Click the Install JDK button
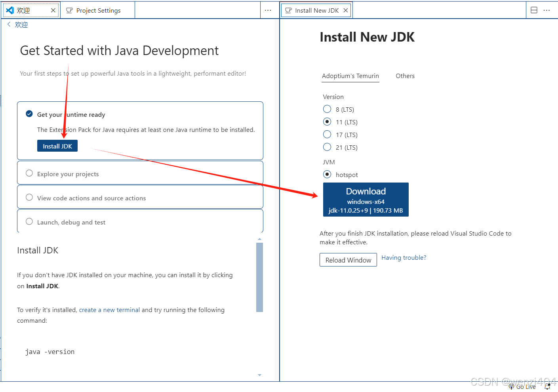The image size is (558, 392). (57, 145)
